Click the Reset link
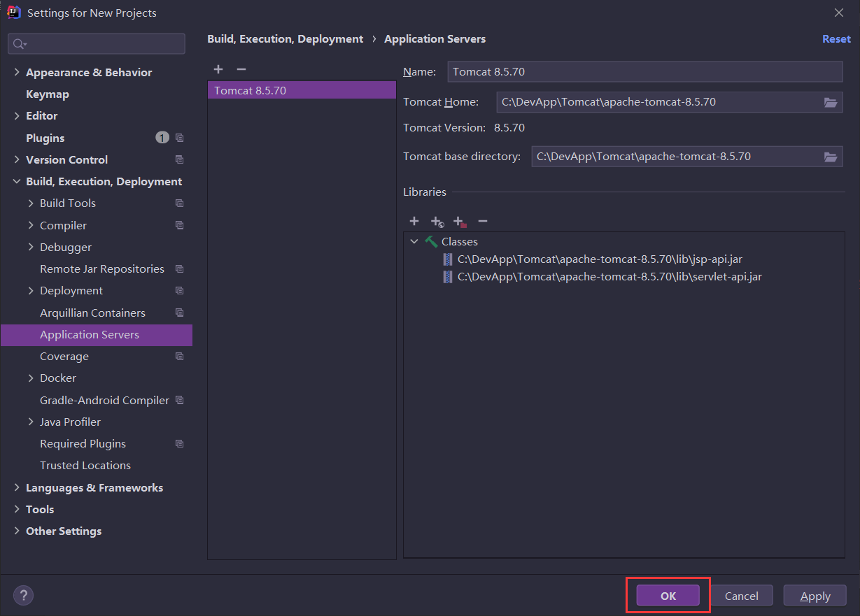This screenshot has width=860, height=616. pyautogui.click(x=836, y=39)
